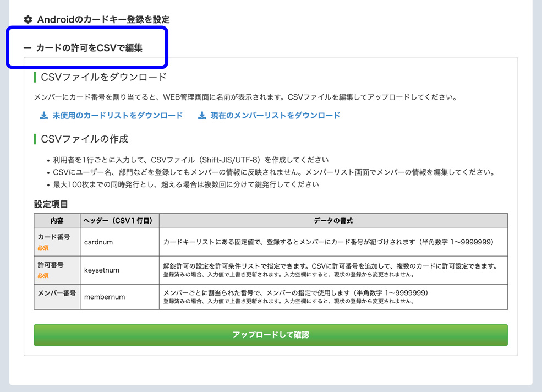
Task: Click download icon for 未使用のカードリスト
Action: [x=44, y=116]
